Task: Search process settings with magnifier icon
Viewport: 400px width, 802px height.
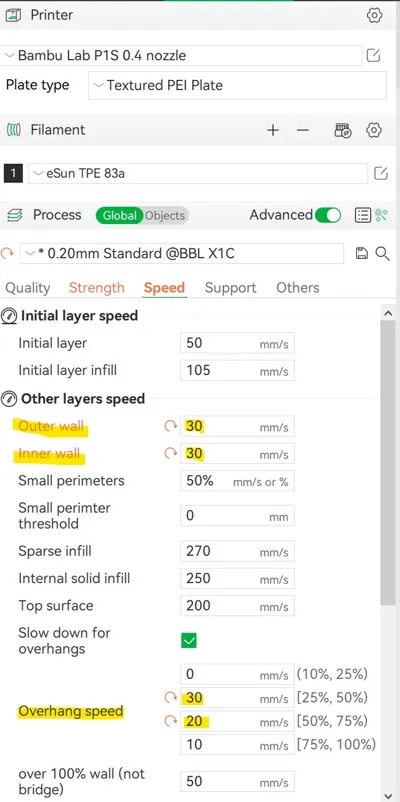Action: (383, 253)
